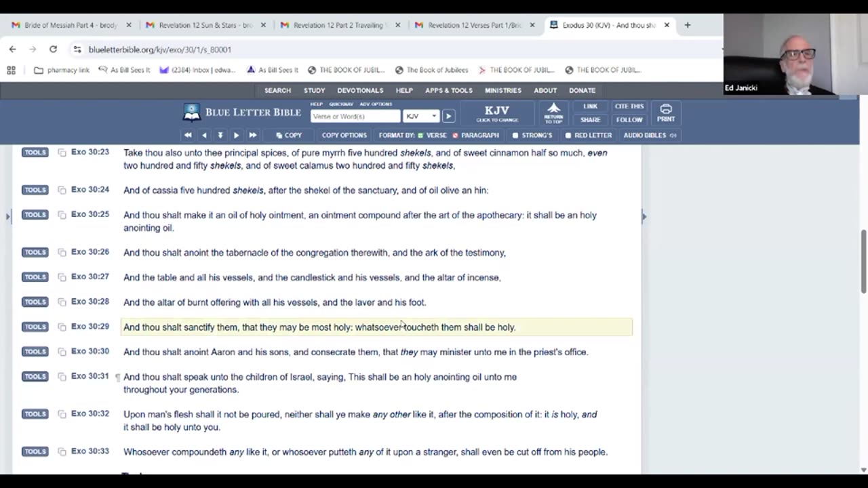
Task: Click the Copy icon button in toolbar
Action: click(289, 136)
